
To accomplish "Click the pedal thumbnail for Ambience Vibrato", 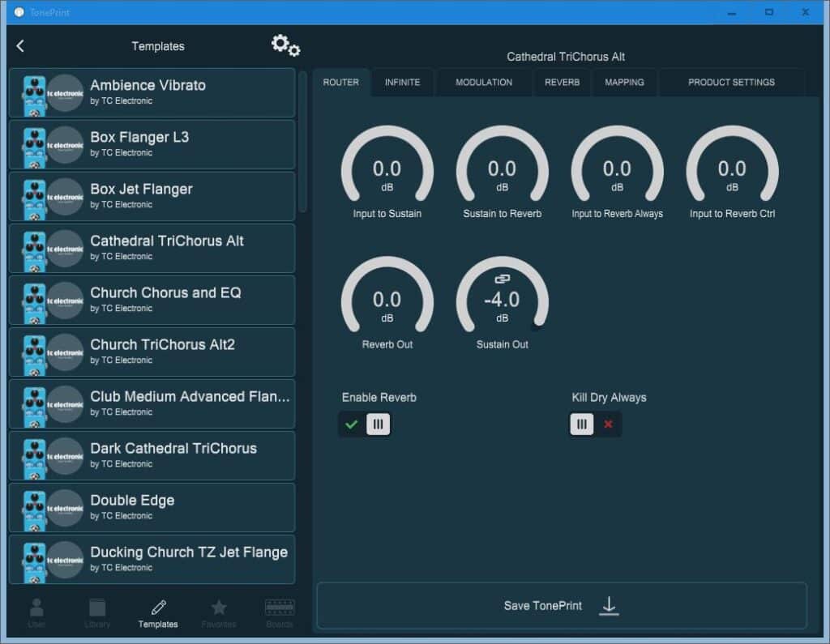I will (x=35, y=96).
